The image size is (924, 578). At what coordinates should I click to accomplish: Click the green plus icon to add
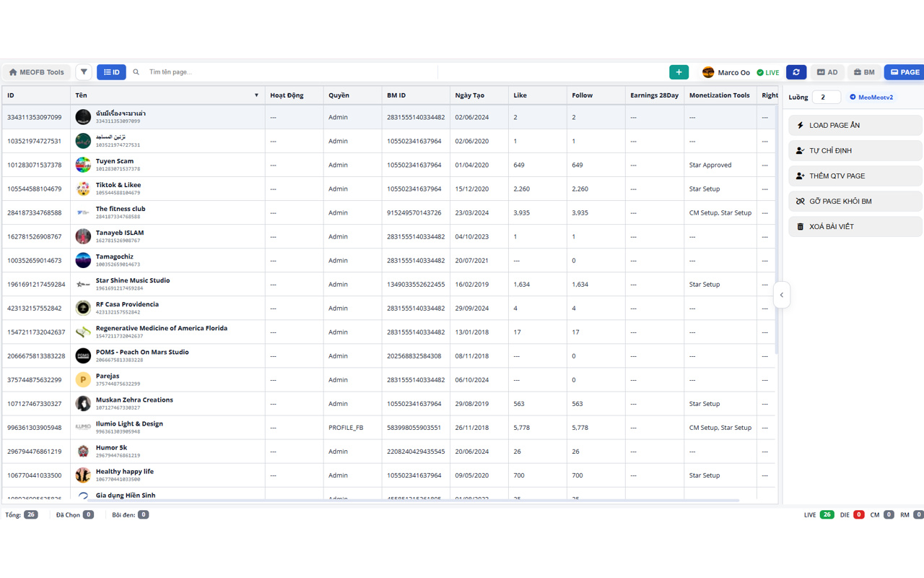(x=679, y=72)
